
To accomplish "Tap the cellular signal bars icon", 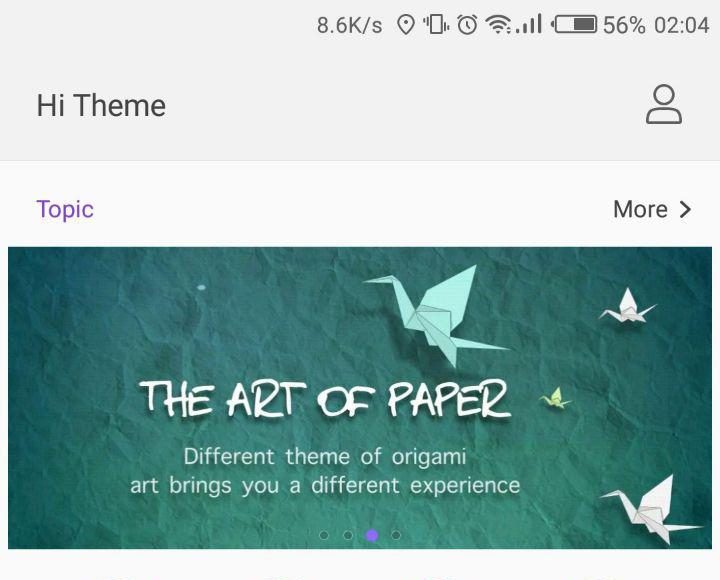I will point(529,24).
